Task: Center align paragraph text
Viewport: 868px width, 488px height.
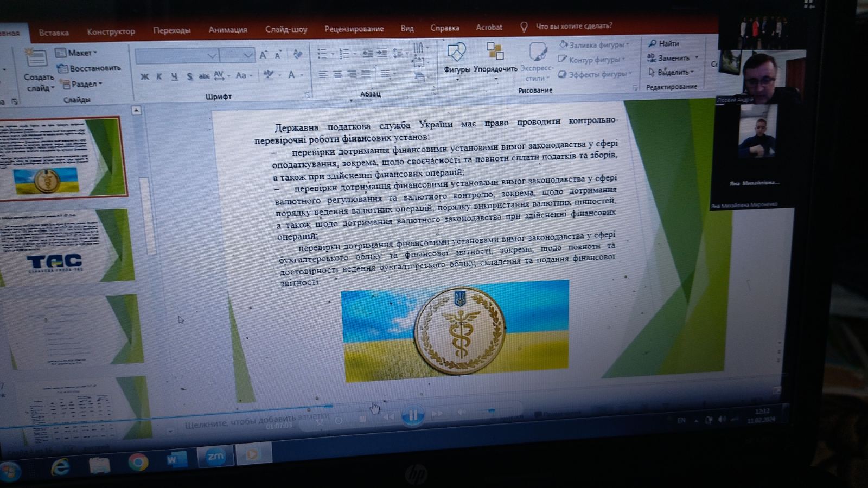Action: coord(337,74)
